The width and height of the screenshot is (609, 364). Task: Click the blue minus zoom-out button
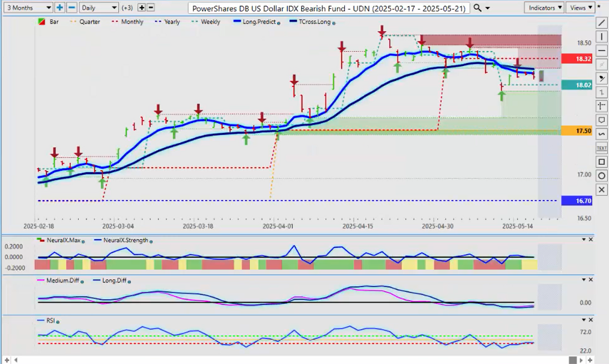point(71,7)
